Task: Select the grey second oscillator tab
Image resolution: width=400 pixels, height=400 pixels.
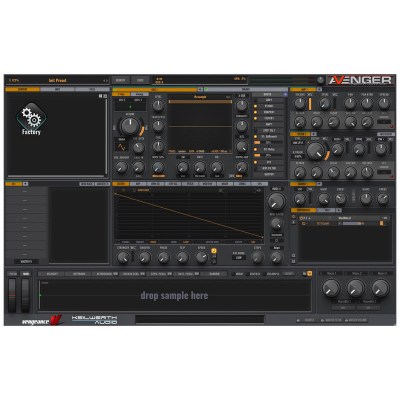Action: click(246, 90)
